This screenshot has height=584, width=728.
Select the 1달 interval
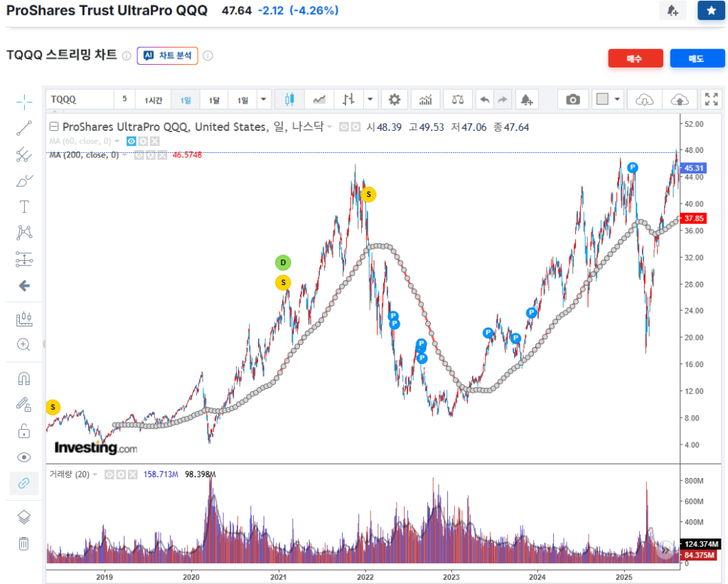(x=214, y=100)
